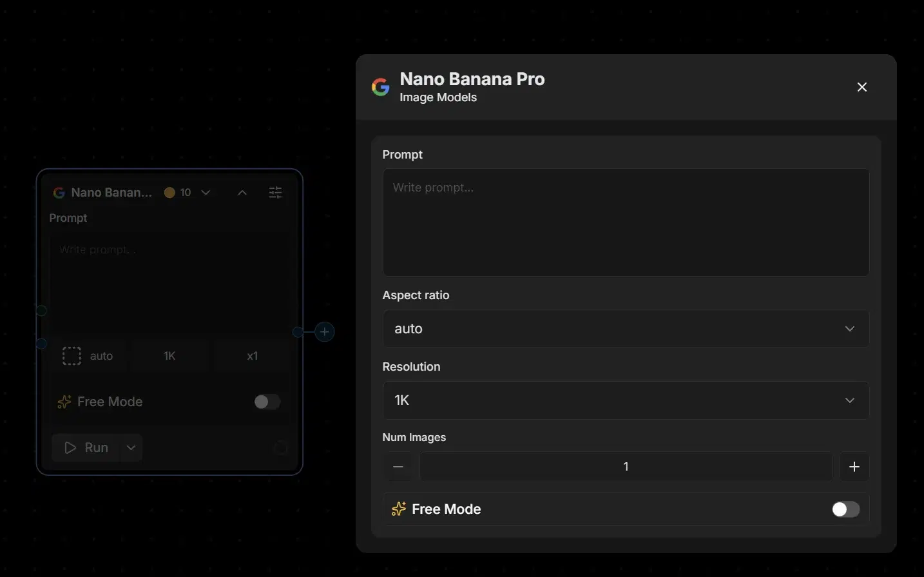Image resolution: width=924 pixels, height=577 pixels.
Task: Click the sparkle icon beside panel Free Mode
Action: pos(399,509)
